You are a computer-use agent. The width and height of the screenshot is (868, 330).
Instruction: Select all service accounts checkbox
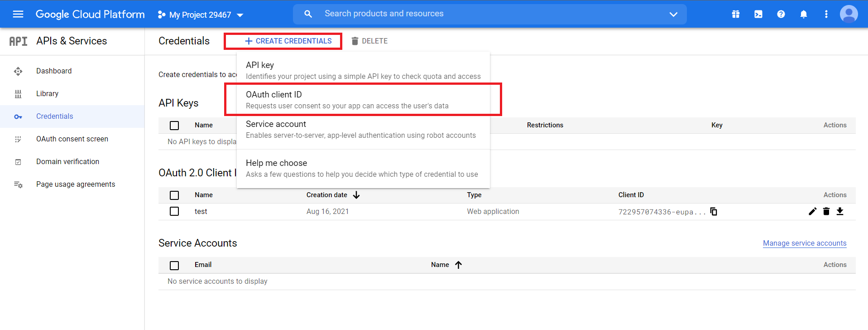pos(174,265)
